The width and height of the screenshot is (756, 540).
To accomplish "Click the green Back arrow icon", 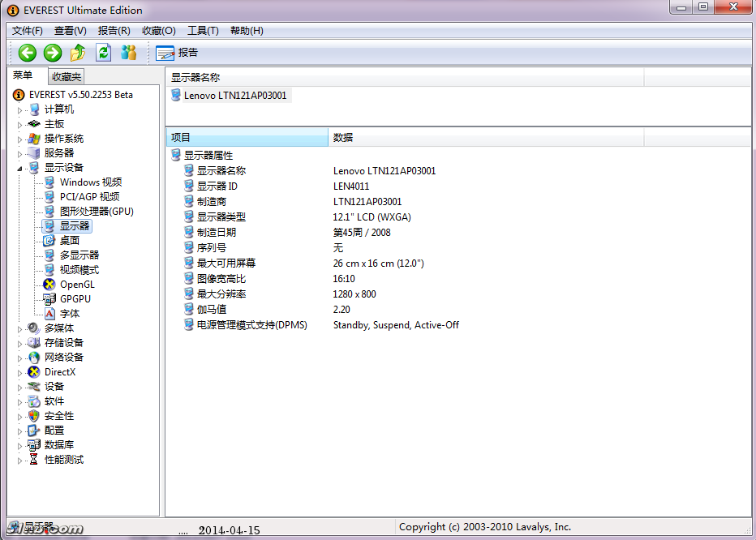I will (28, 53).
